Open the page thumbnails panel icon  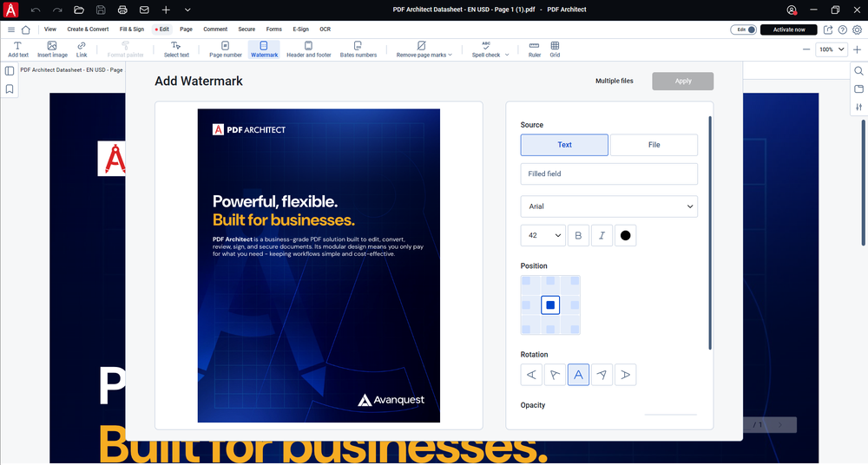(10, 71)
